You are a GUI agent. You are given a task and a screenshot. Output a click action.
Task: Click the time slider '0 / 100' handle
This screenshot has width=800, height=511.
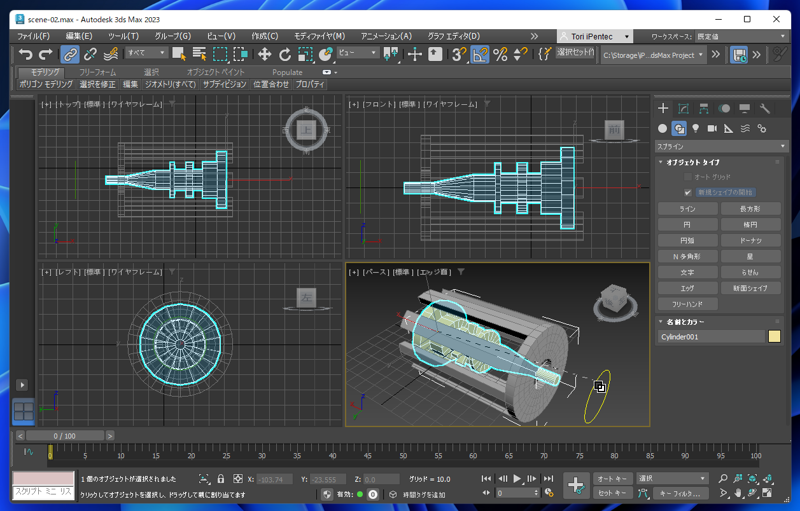pos(65,436)
